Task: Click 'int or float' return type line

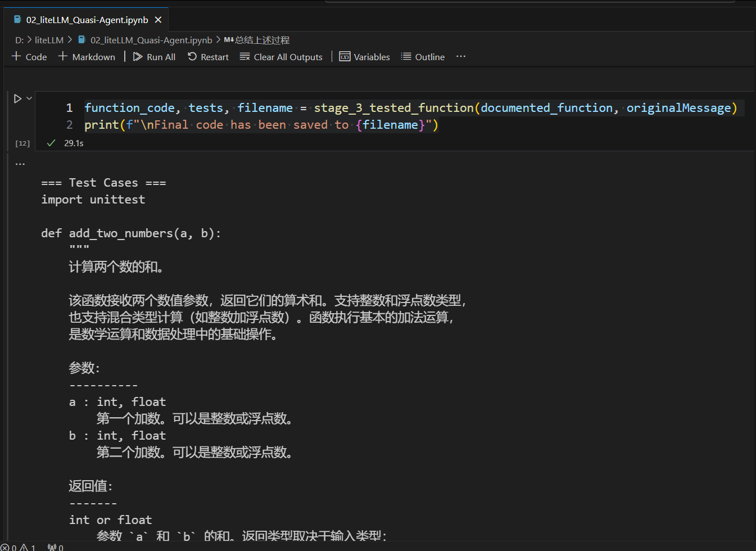Action: tap(110, 520)
